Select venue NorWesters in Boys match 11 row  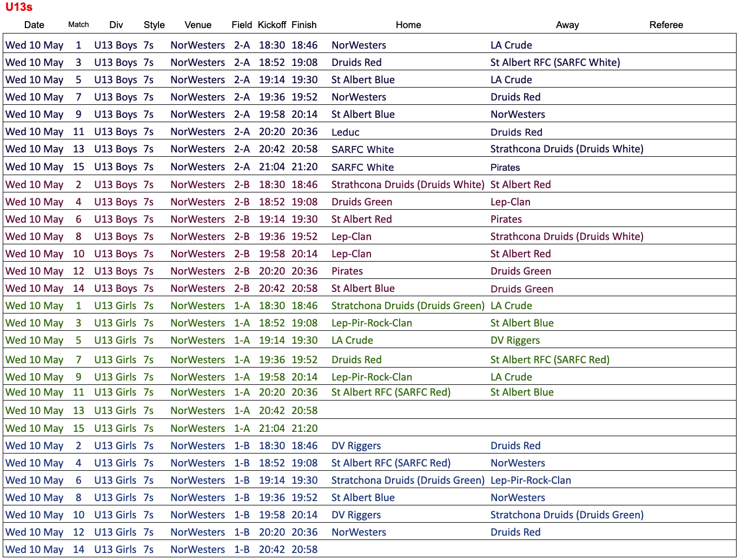(x=197, y=132)
